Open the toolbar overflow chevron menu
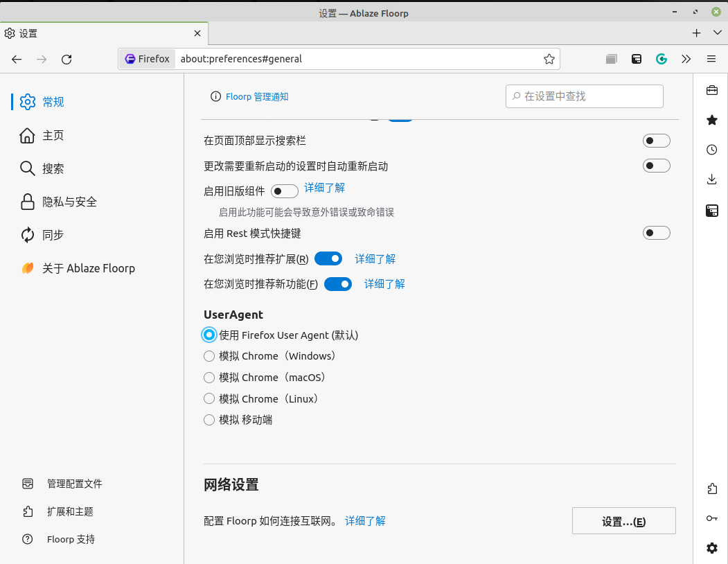Viewport: 728px width, 564px height. (x=686, y=59)
